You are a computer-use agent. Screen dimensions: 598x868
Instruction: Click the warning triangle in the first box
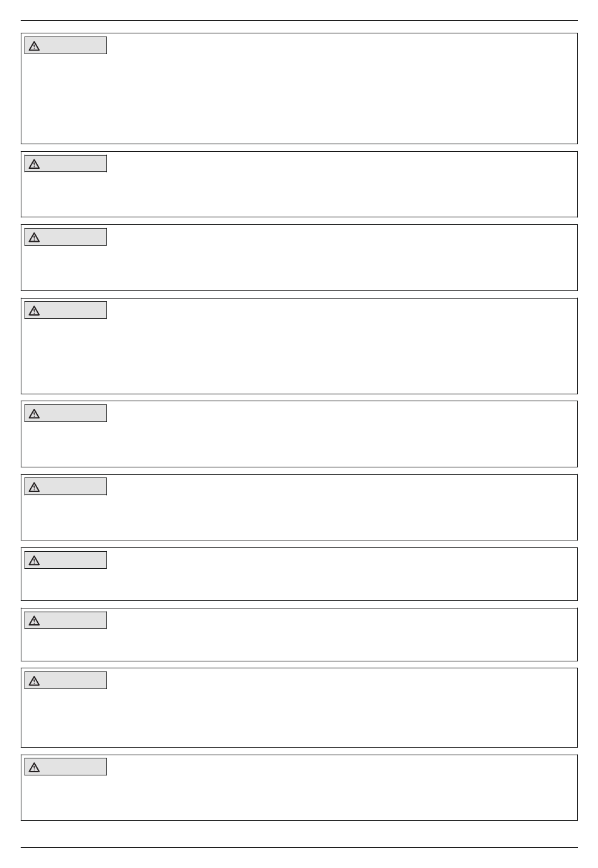click(x=34, y=46)
